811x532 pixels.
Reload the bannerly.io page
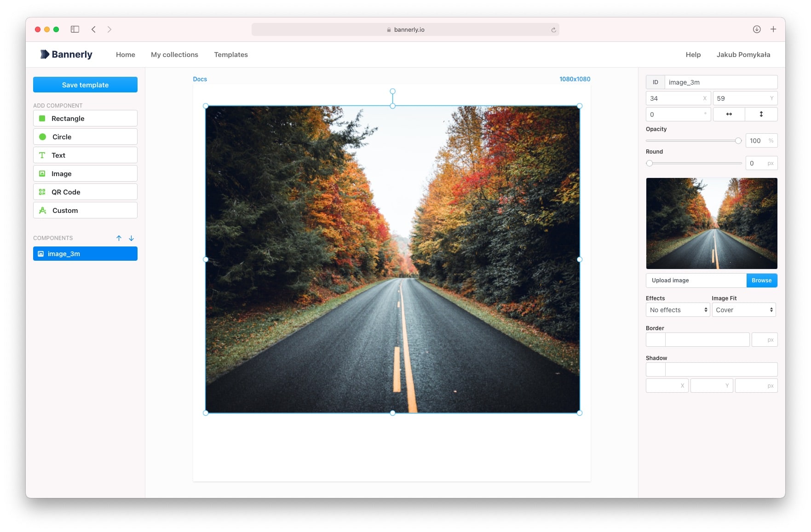553,30
